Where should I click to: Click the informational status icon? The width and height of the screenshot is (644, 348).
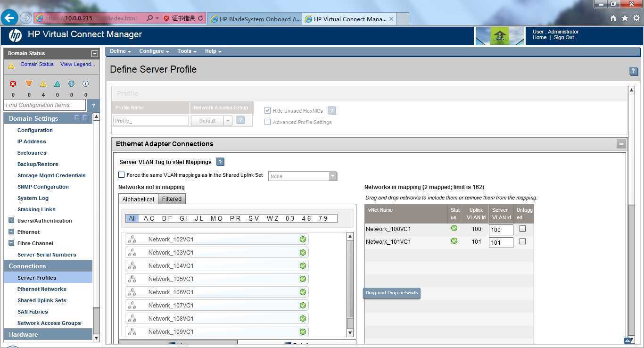point(85,83)
